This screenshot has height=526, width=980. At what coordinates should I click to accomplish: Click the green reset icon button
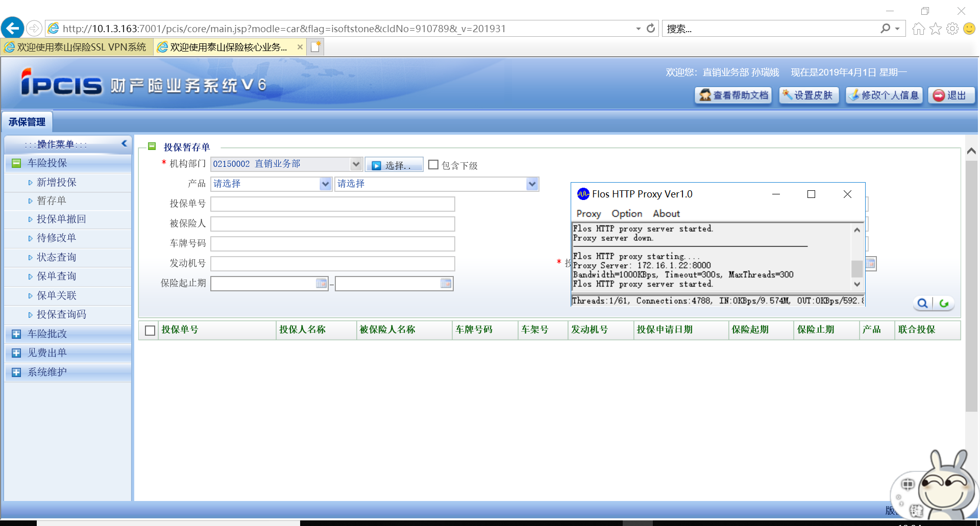click(944, 304)
